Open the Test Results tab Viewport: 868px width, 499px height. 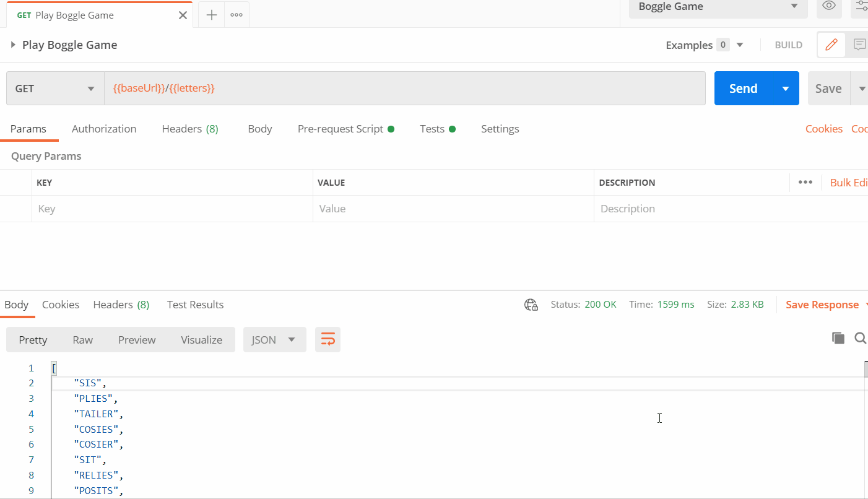[x=195, y=305]
